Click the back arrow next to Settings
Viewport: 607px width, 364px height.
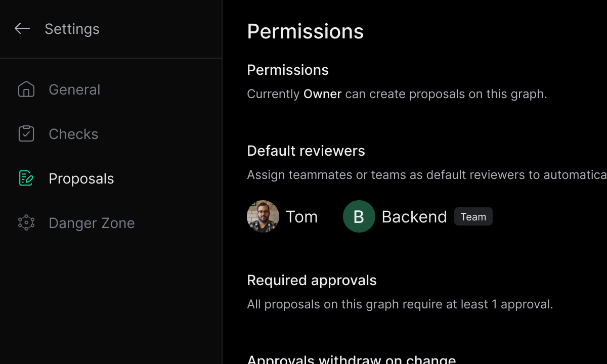tap(22, 29)
